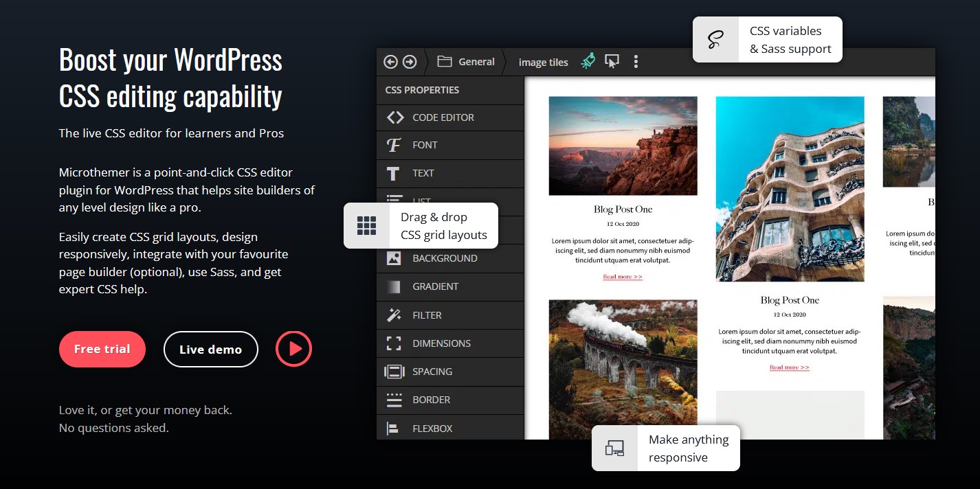Image resolution: width=980 pixels, height=489 pixels.
Task: Click the grid icon on Drag & drop card
Action: [x=366, y=225]
